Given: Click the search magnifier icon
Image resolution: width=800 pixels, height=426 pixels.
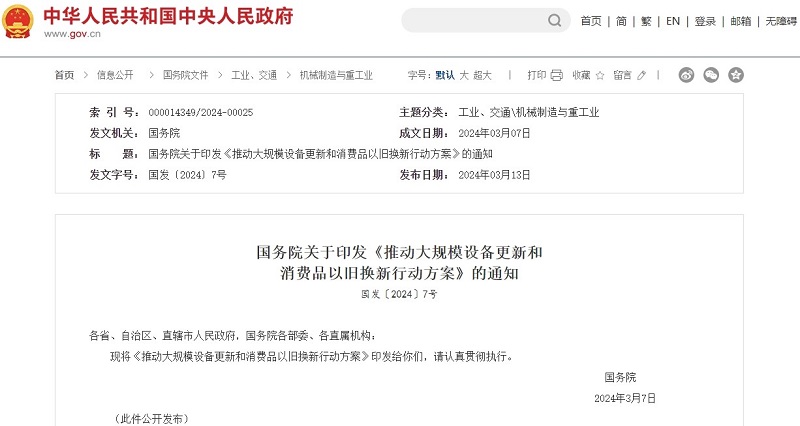Looking at the screenshot, I should pyautogui.click(x=555, y=20).
